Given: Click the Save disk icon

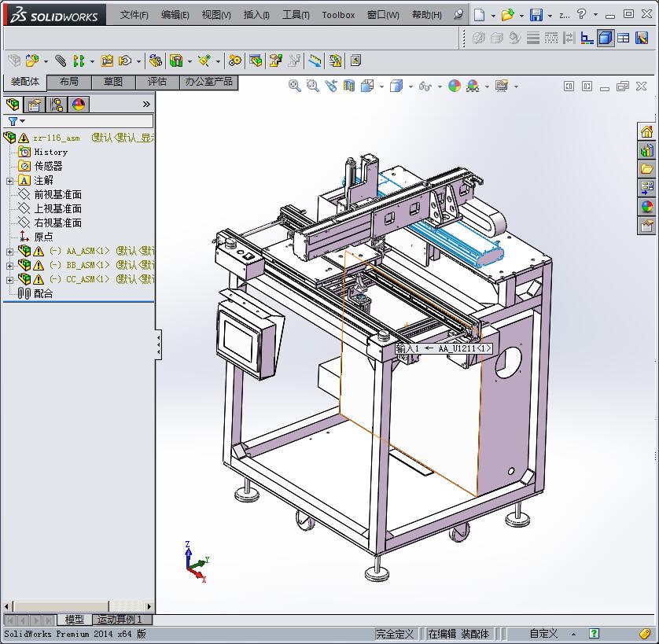Looking at the screenshot, I should [536, 15].
